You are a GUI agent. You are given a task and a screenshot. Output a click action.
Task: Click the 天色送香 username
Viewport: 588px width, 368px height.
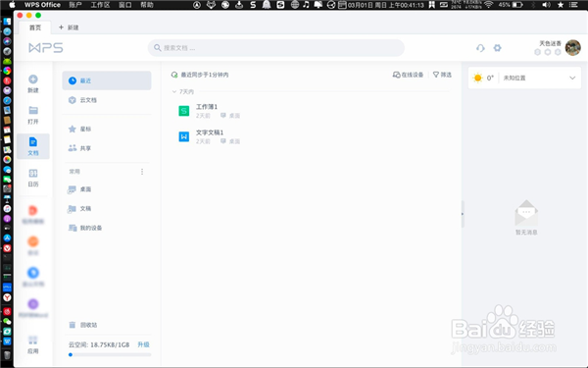tap(551, 43)
